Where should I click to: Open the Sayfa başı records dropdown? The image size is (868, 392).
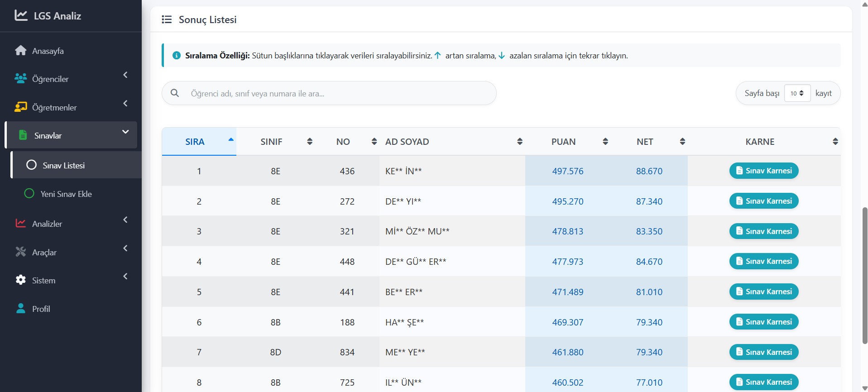click(797, 93)
